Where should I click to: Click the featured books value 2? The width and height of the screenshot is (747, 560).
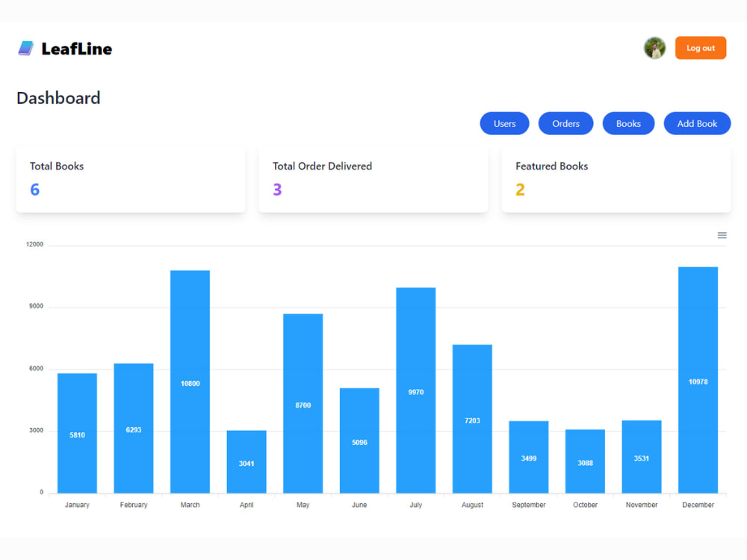pos(520,190)
